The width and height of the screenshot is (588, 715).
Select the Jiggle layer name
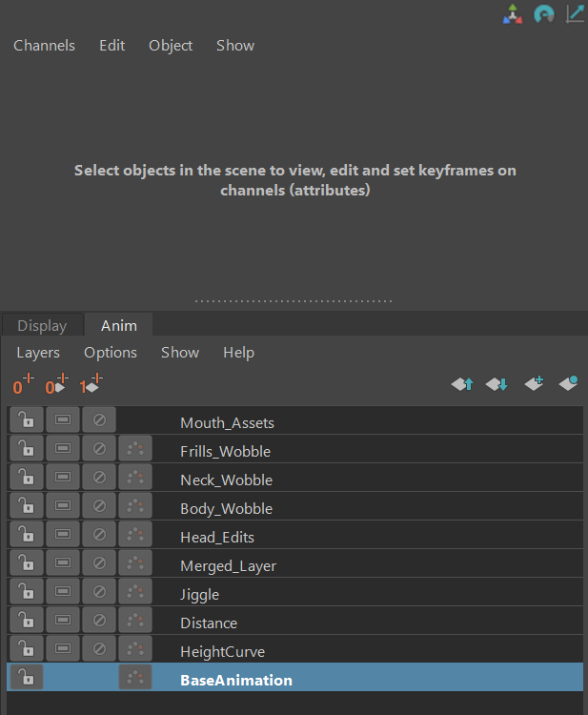199,595
